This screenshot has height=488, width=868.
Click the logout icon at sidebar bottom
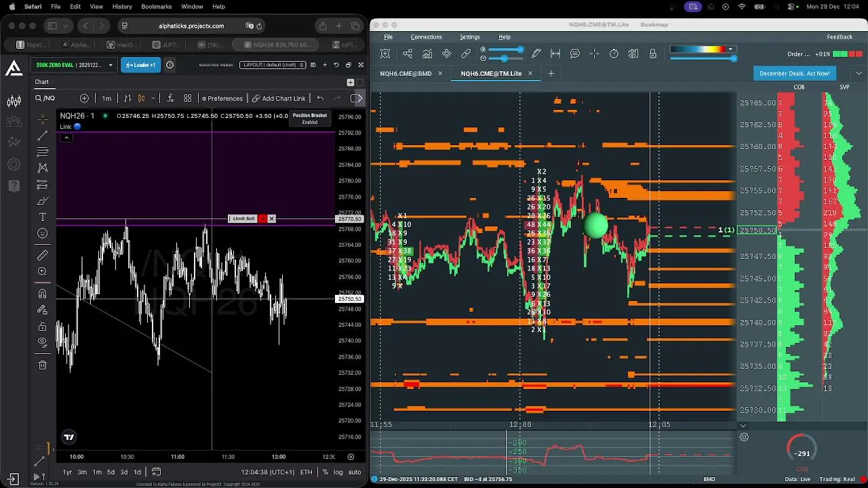coord(12,479)
